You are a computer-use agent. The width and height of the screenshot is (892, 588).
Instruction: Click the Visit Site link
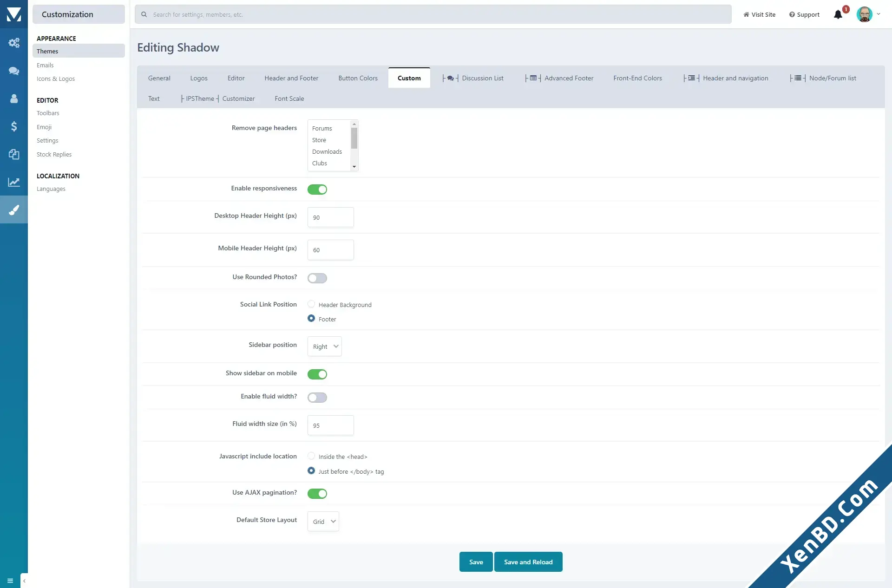click(x=759, y=14)
